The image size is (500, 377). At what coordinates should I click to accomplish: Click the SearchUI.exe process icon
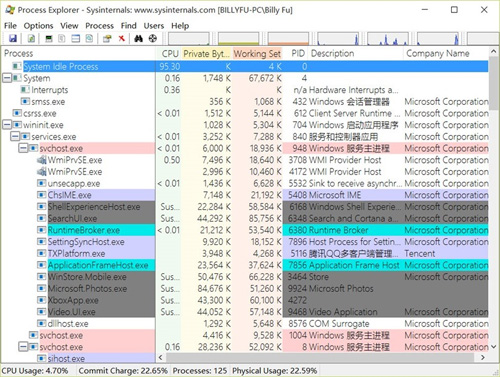[41, 218]
